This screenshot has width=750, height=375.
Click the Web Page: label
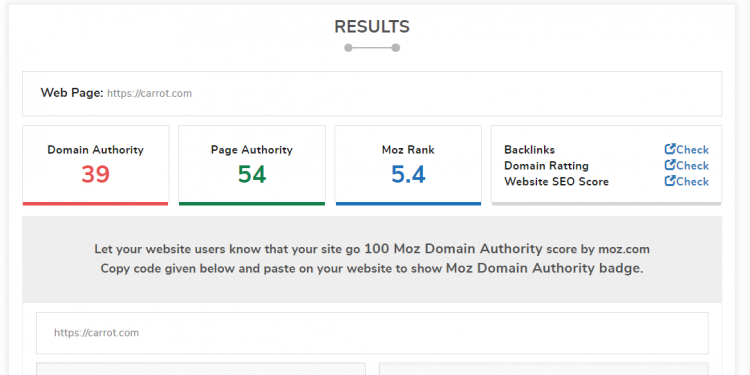point(72,93)
